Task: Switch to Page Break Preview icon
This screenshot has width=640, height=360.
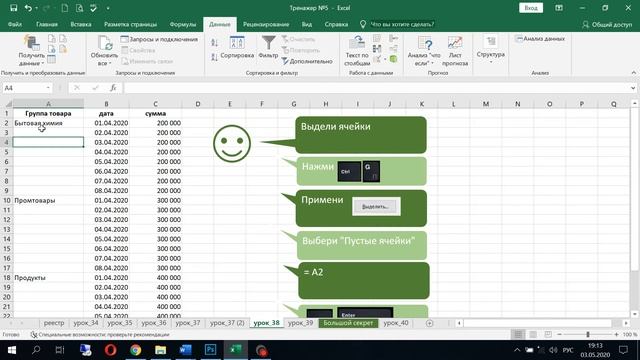Action: (548, 334)
